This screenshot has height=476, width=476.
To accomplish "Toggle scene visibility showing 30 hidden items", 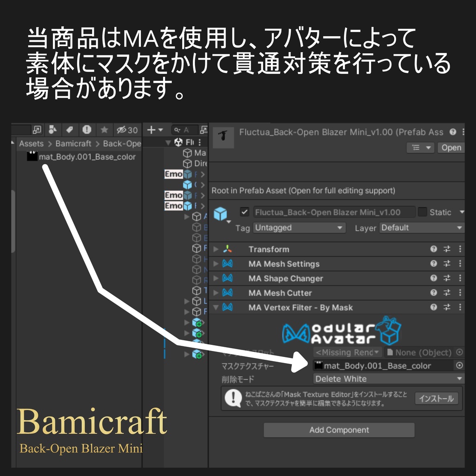I will click(121, 130).
